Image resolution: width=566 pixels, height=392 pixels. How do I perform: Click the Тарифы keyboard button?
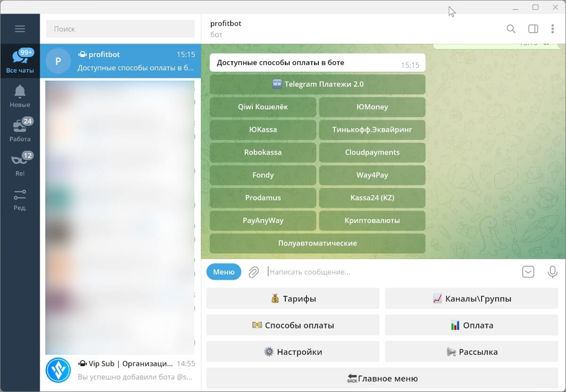point(293,298)
